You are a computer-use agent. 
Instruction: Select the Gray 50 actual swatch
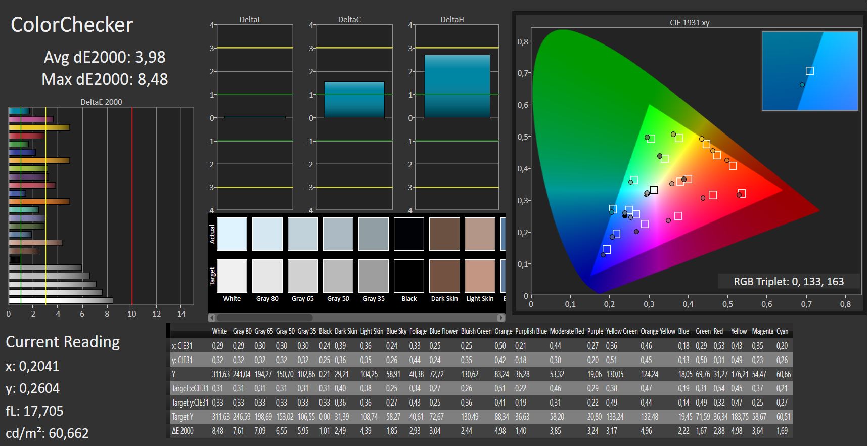tap(338, 234)
